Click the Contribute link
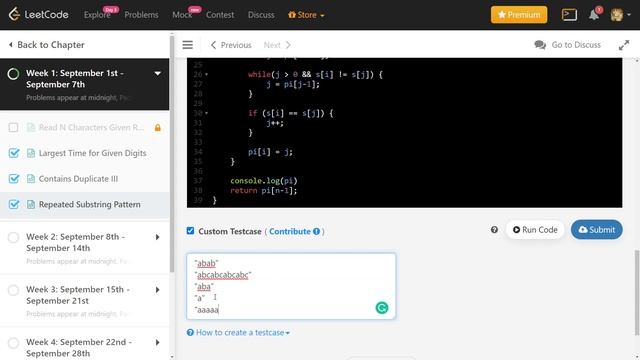This screenshot has height=360, width=640. 290,231
